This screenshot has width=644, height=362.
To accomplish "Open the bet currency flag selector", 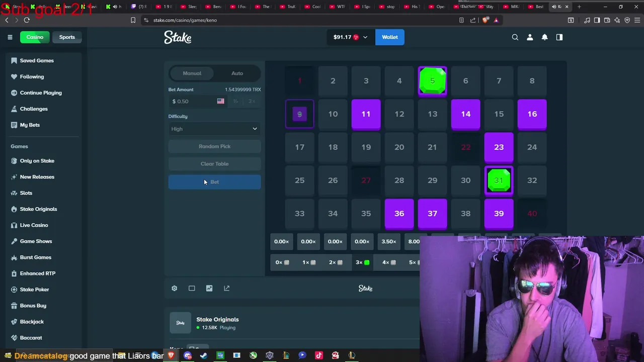I will click(x=220, y=101).
